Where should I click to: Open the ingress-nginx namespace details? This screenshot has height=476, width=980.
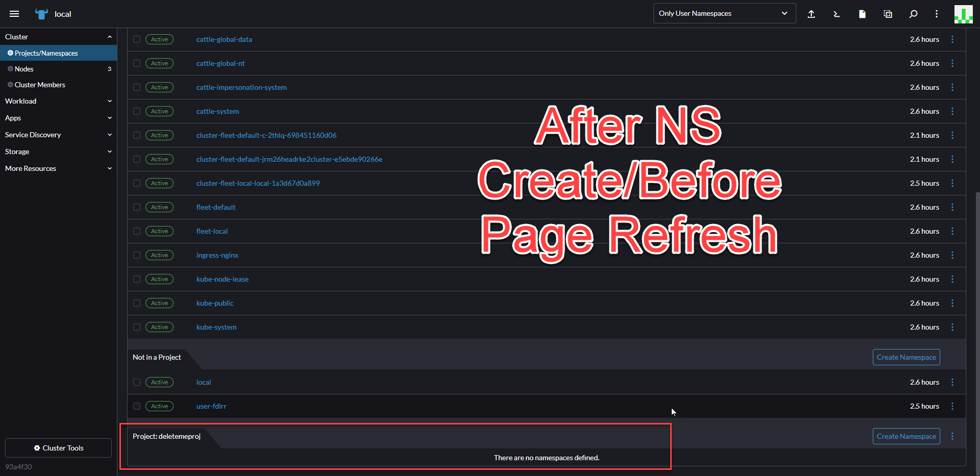217,255
